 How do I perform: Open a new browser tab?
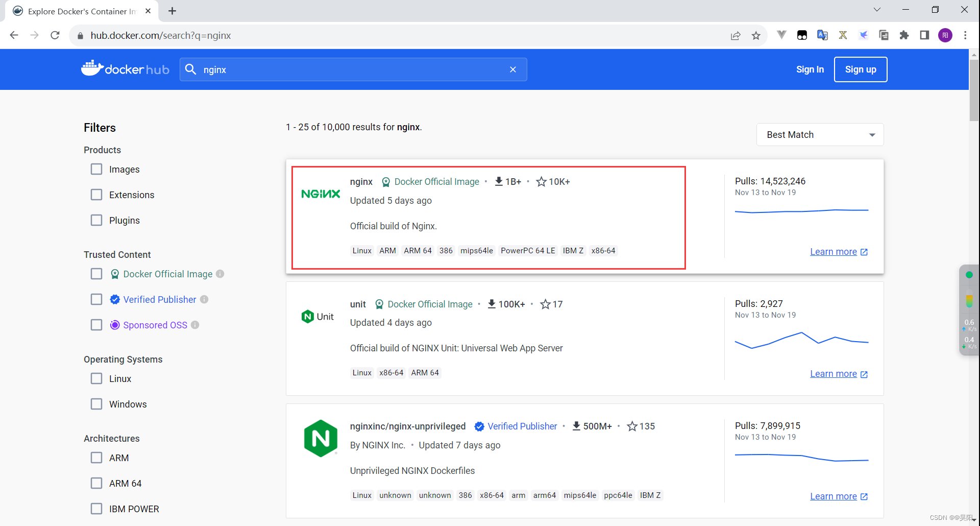point(173,11)
